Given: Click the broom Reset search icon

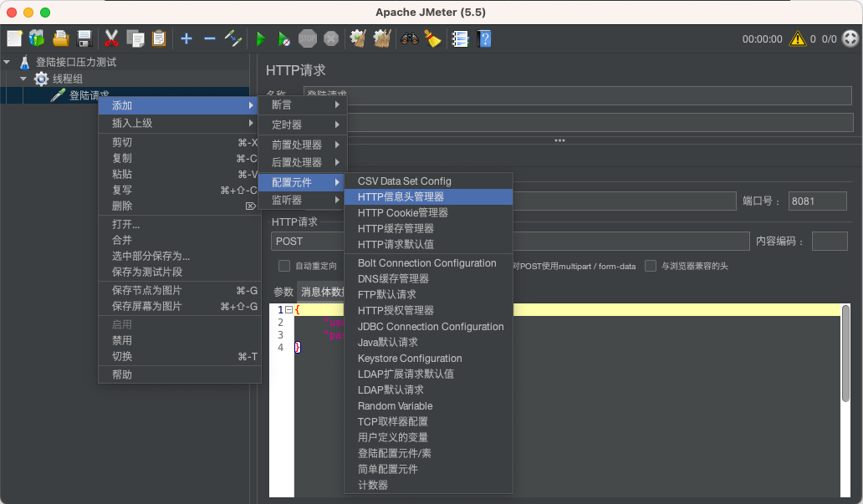Looking at the screenshot, I should (432, 38).
